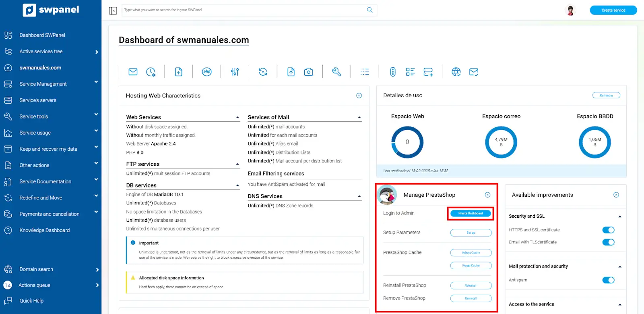
Task: Click the Adjust Cache button
Action: [471, 253]
